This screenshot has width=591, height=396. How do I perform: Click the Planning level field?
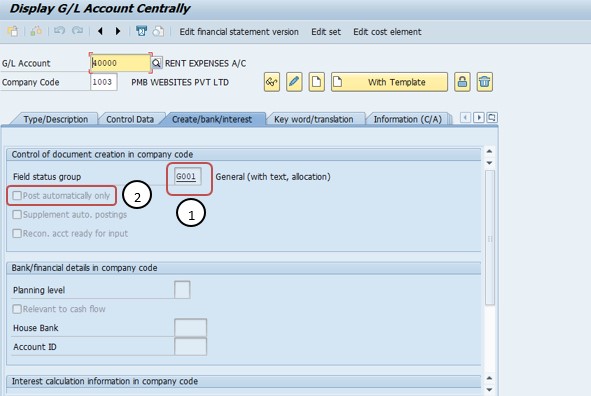pos(182,290)
